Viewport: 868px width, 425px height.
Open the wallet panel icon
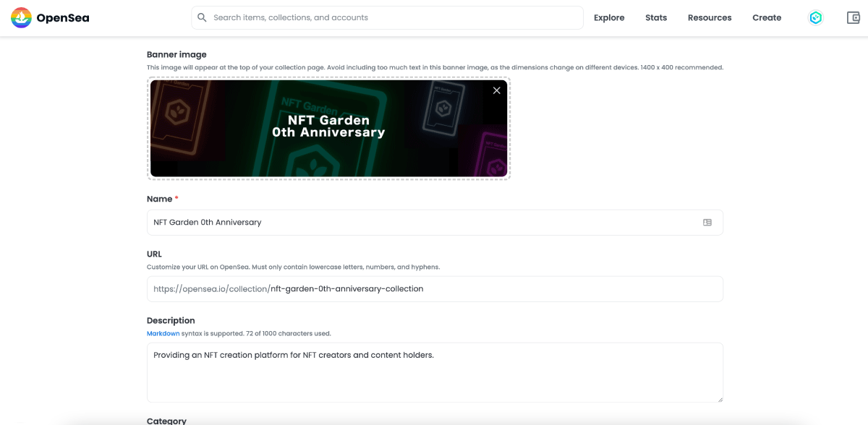tap(853, 17)
